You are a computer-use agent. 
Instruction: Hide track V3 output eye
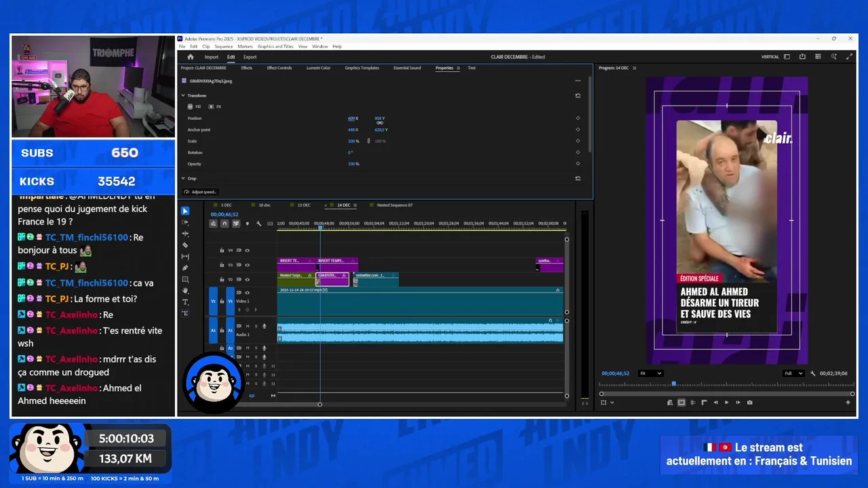point(247,265)
